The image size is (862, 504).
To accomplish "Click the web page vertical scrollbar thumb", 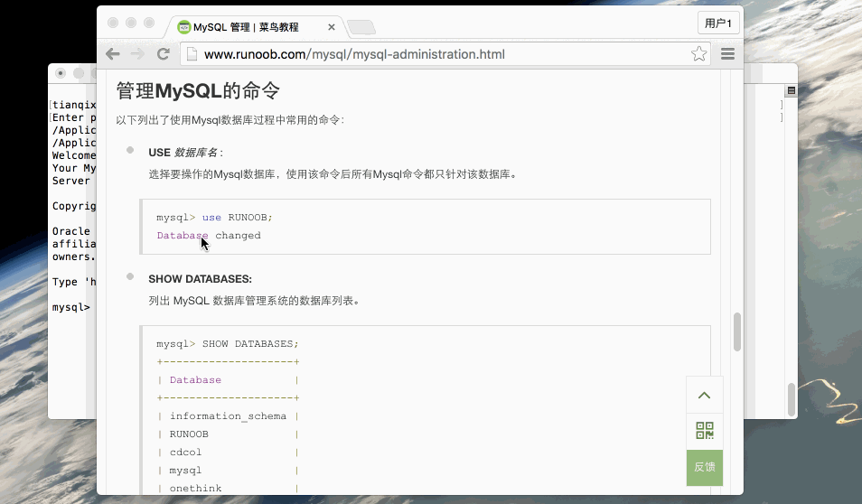I will [x=737, y=331].
